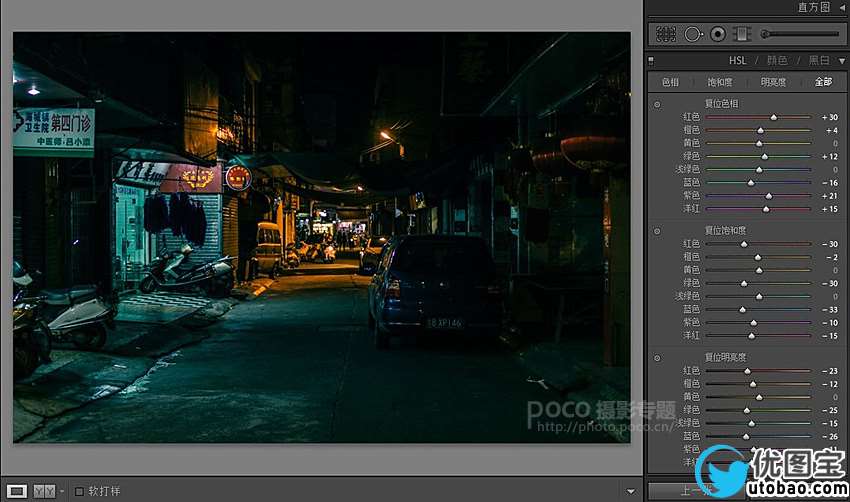Click the Loupe view icon in bottom toolbar
The image size is (850, 502).
[16, 491]
